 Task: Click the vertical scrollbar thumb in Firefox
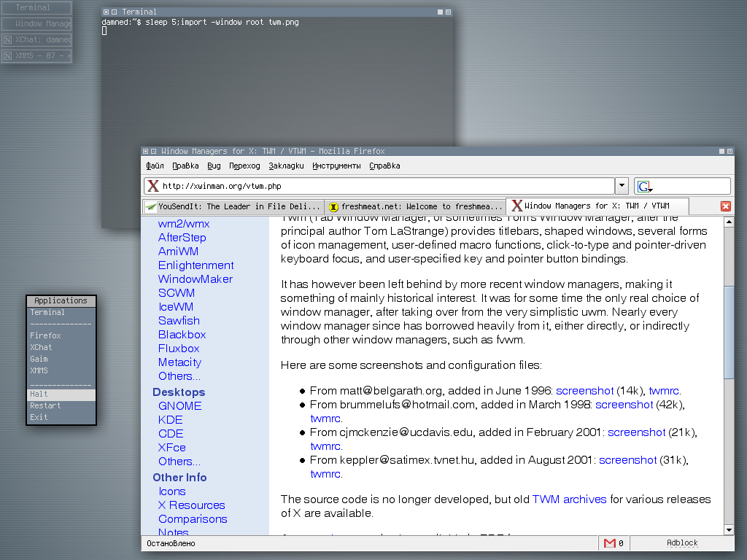point(729,332)
